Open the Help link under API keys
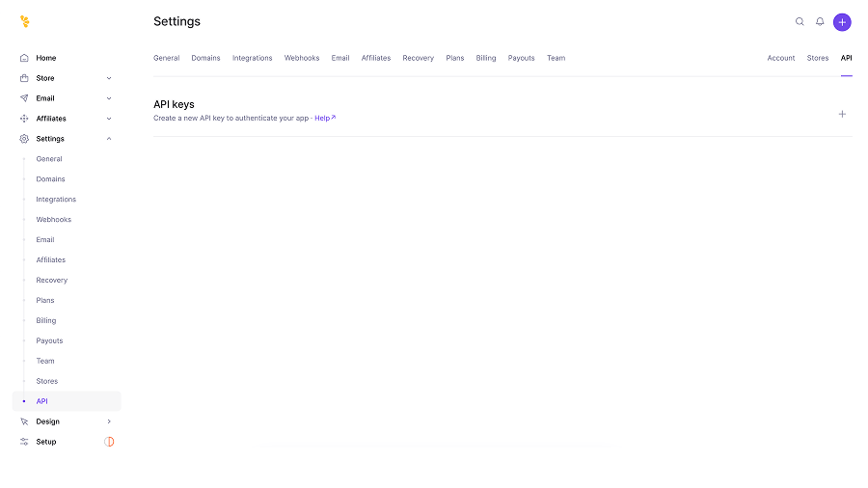Viewport: 868px width, 488px height. coord(325,118)
